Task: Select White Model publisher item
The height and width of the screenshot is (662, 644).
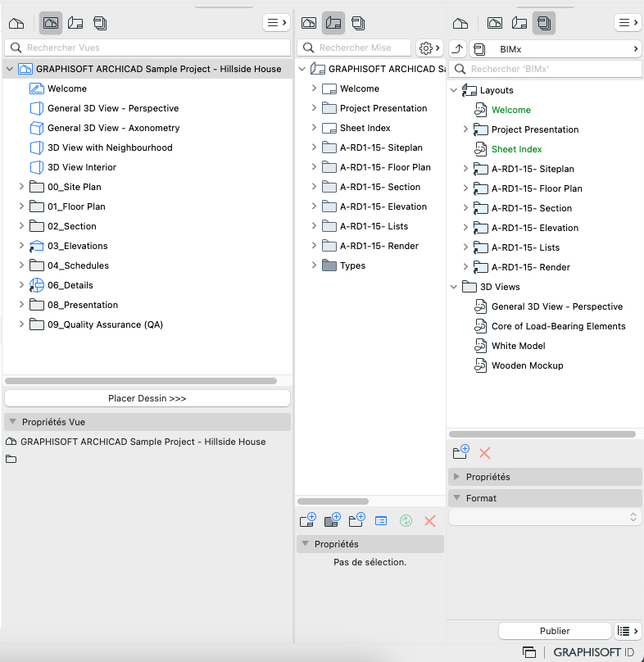Action: click(518, 346)
